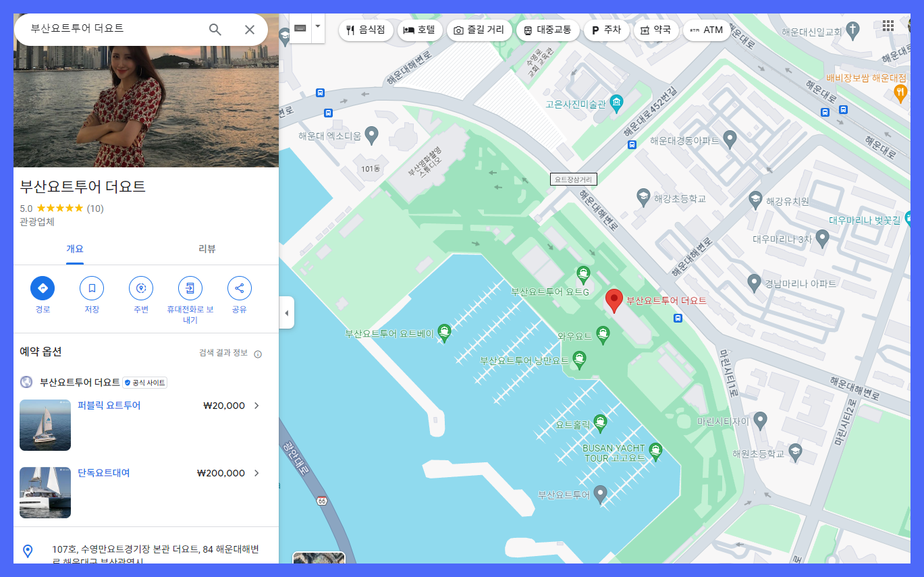Screen dimensions: 924x577
Task: Click the 해강유치원 school marker
Action: click(x=756, y=200)
